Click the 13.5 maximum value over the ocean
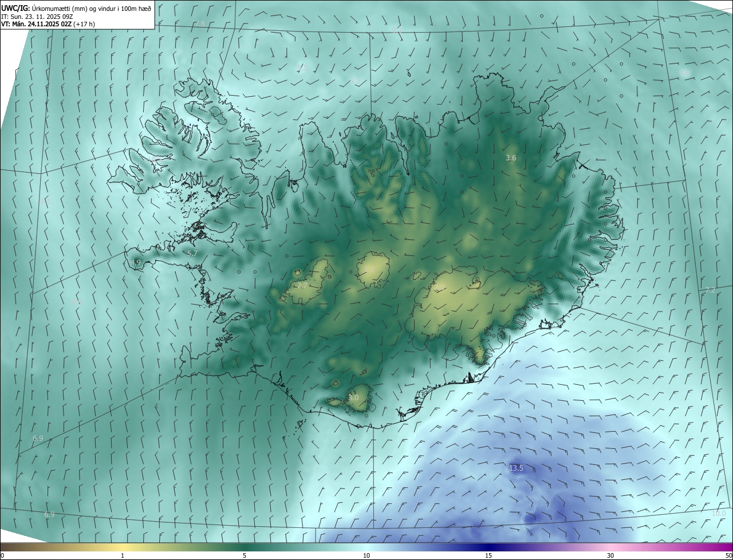Image resolution: width=733 pixels, height=560 pixels. [x=516, y=468]
